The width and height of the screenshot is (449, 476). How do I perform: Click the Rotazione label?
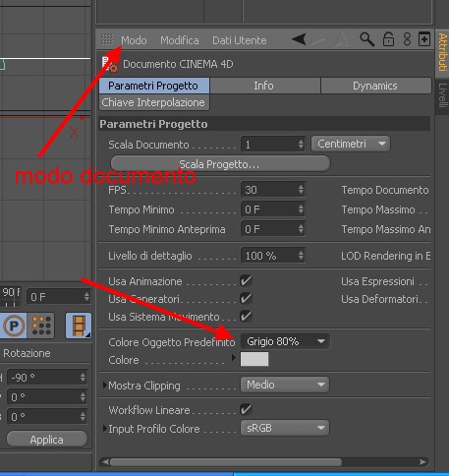(27, 353)
